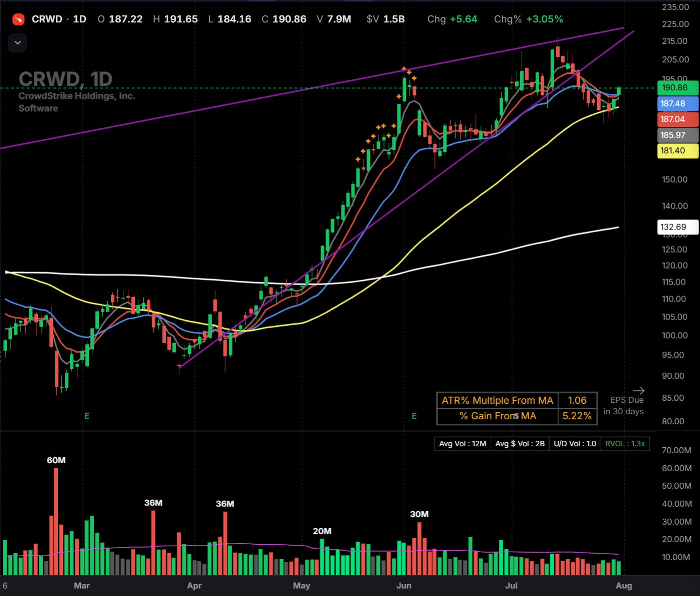This screenshot has height=596, width=700.
Task: Click the high price value 191.65
Action: click(181, 19)
